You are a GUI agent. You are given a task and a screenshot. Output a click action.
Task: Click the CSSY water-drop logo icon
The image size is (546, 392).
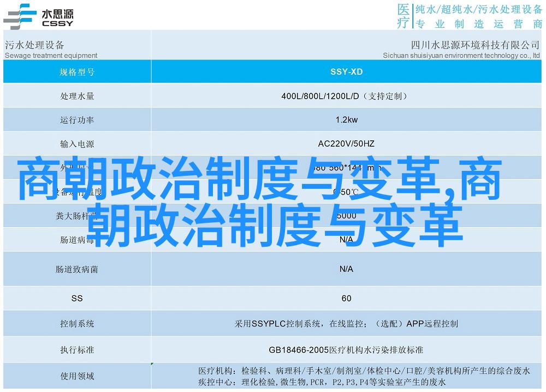[19, 15]
